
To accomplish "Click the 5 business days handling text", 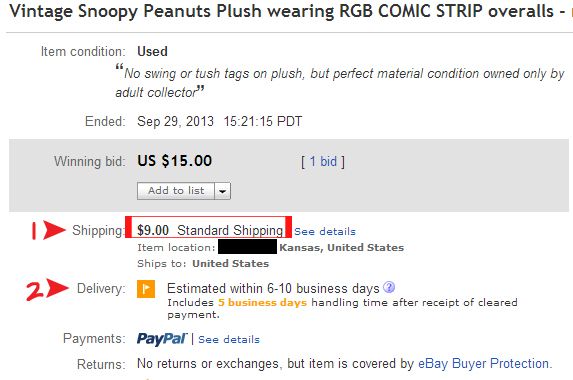I will click(262, 303).
